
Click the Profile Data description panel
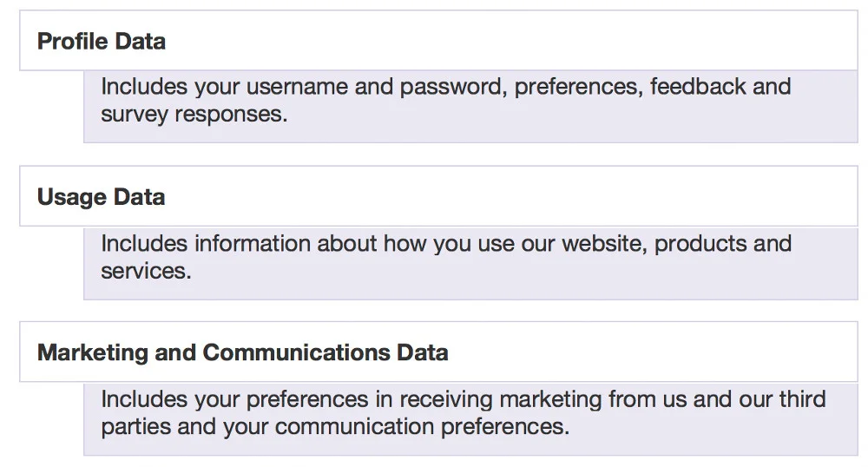tap(470, 107)
